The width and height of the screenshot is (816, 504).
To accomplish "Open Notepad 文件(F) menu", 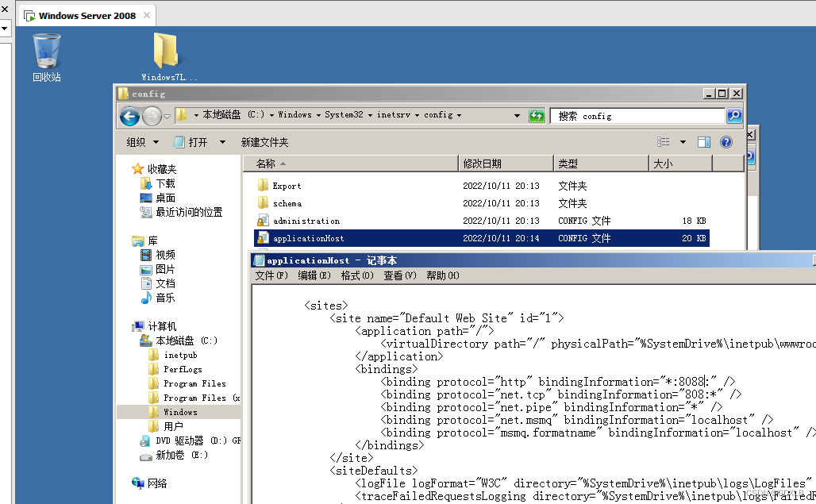I will pos(271,275).
